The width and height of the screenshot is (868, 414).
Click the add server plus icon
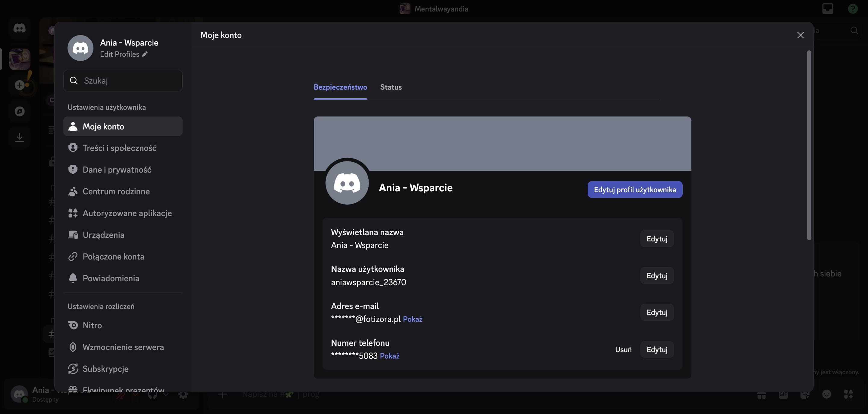pos(20,85)
